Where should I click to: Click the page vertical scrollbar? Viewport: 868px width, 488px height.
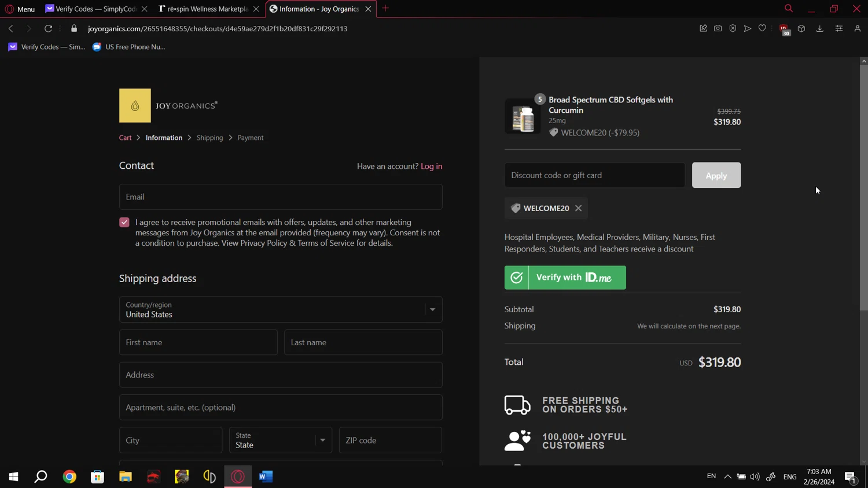(863, 188)
